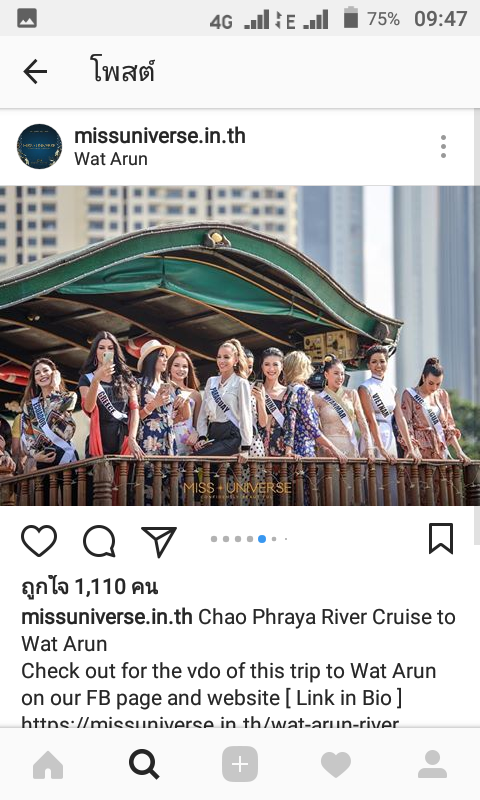480x800 pixels.
Task: Tap the battery indicator in status bar
Action: click(x=350, y=17)
